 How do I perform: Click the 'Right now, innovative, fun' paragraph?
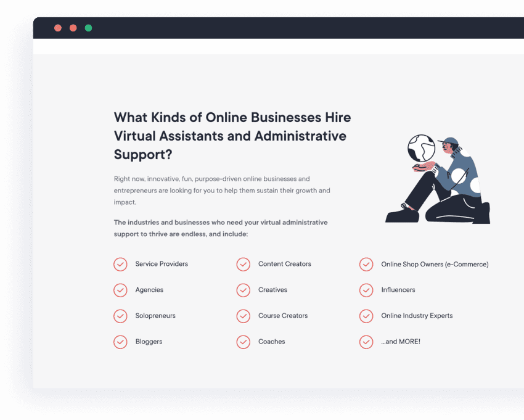222,191
